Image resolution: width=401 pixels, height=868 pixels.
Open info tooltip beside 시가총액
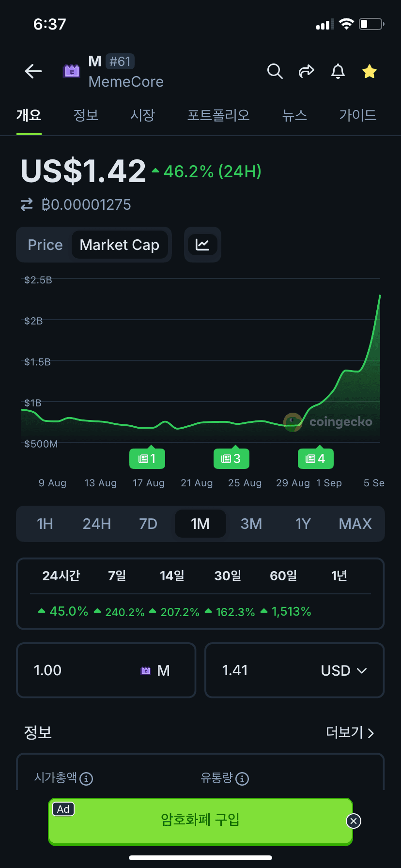click(x=86, y=779)
